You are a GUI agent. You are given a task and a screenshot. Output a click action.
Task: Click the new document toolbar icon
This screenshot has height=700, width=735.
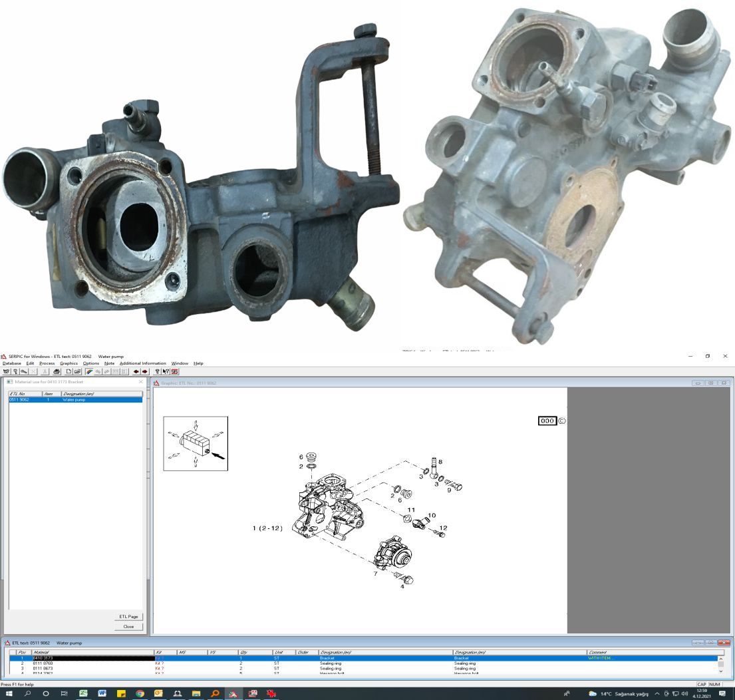[x=69, y=371]
